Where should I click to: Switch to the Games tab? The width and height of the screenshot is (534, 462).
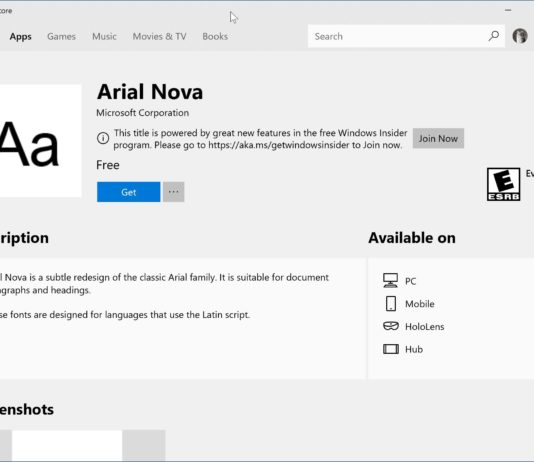tap(61, 36)
